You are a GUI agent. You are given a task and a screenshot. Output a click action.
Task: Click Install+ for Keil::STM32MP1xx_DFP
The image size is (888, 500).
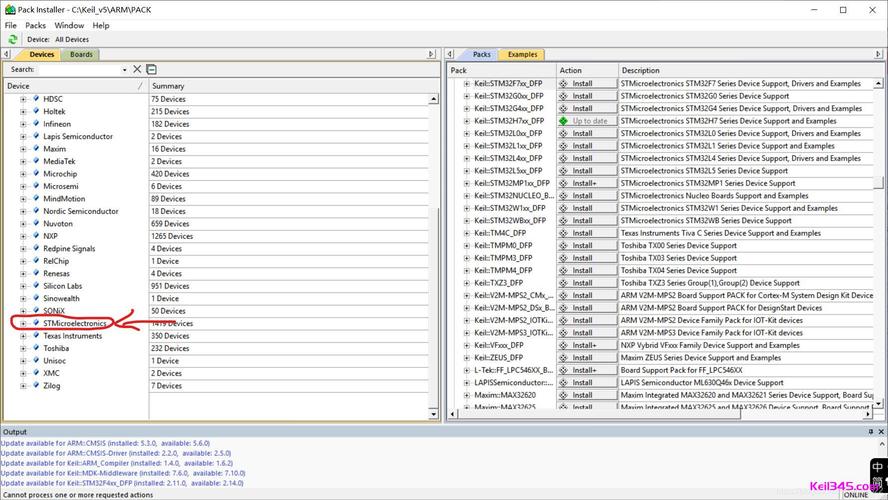click(587, 183)
